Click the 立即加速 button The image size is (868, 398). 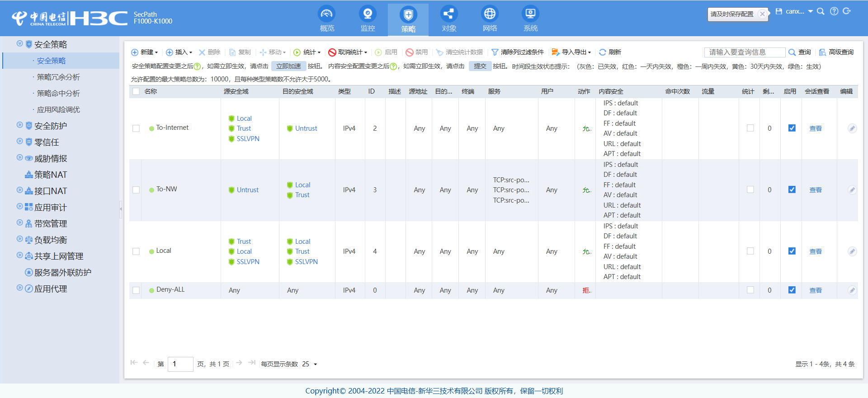[x=288, y=66]
